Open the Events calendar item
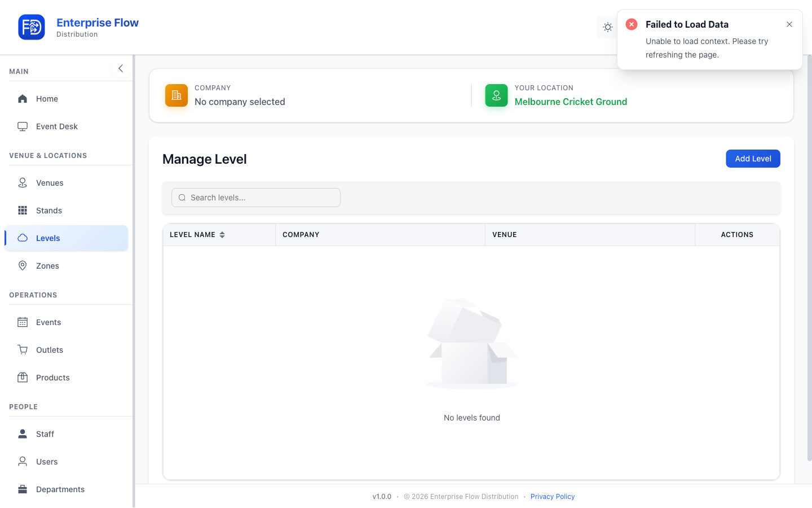 [67, 322]
